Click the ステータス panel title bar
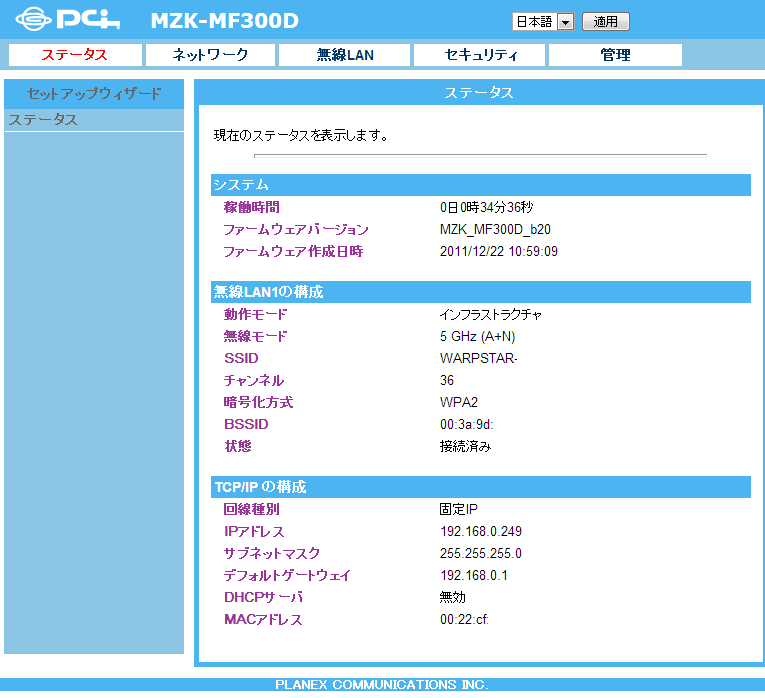 pos(479,93)
